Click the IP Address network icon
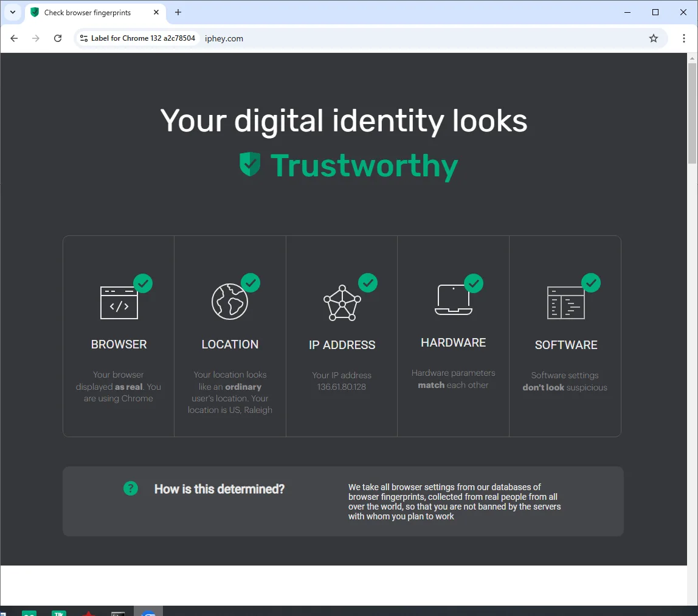 click(x=342, y=303)
